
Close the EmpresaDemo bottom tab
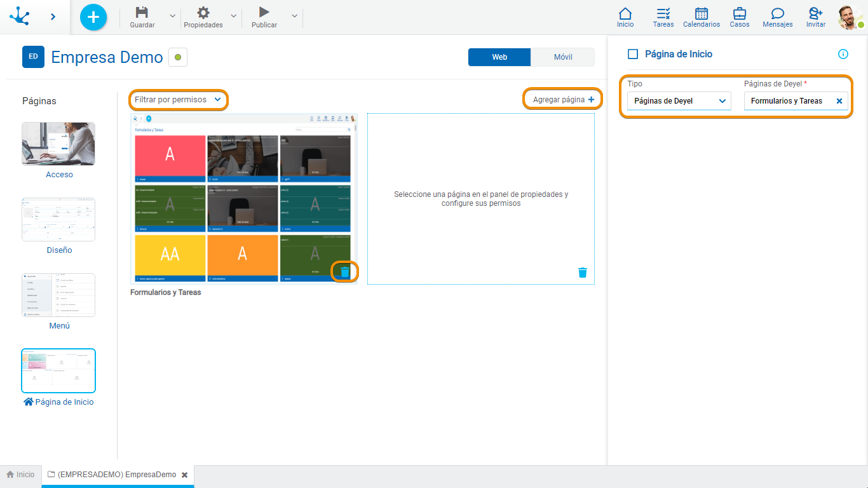[x=185, y=475]
